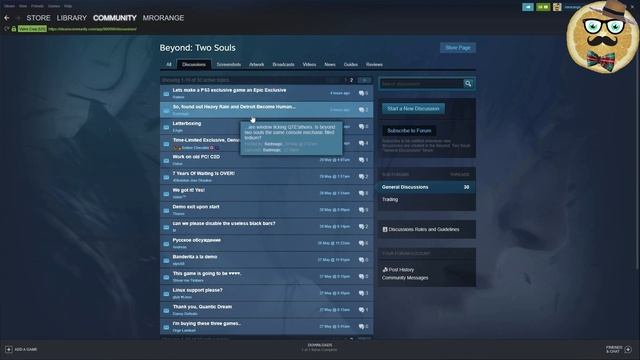Click the Store Page button
Screen dimensions: 640x360
pos(458,48)
